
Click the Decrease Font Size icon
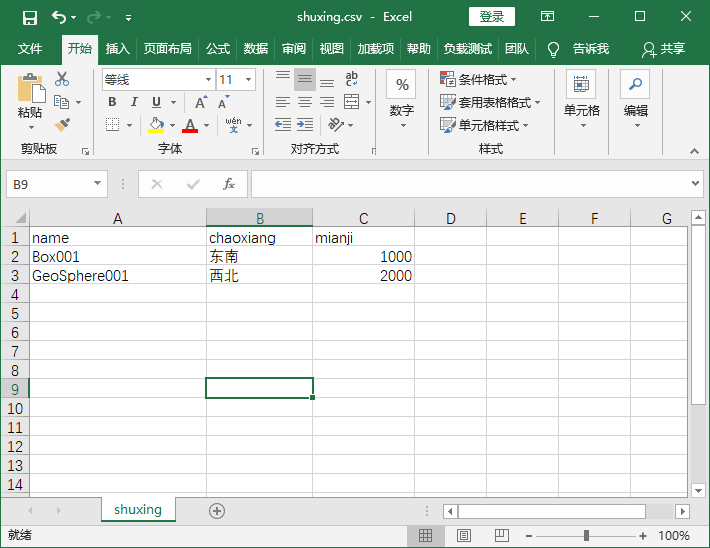tap(224, 102)
